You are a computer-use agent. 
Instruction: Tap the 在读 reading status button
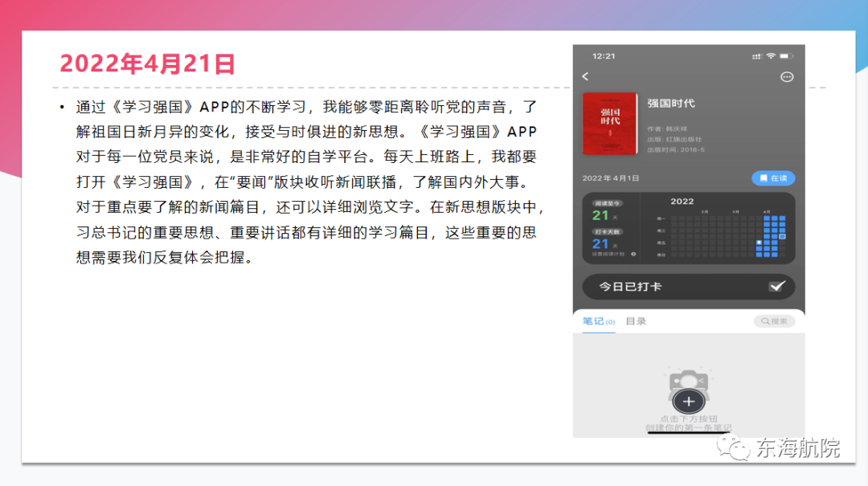coord(773,178)
